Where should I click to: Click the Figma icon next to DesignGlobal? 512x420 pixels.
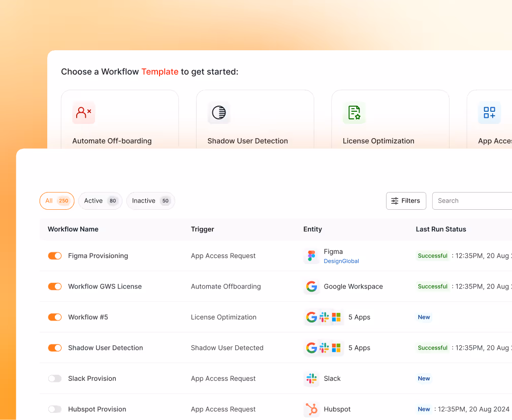pyautogui.click(x=311, y=255)
